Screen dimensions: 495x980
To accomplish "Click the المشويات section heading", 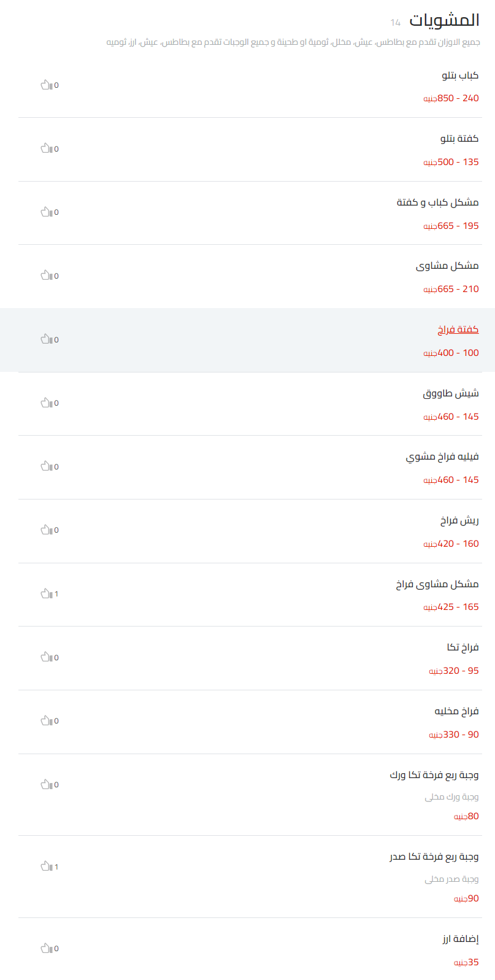I will (445, 20).
